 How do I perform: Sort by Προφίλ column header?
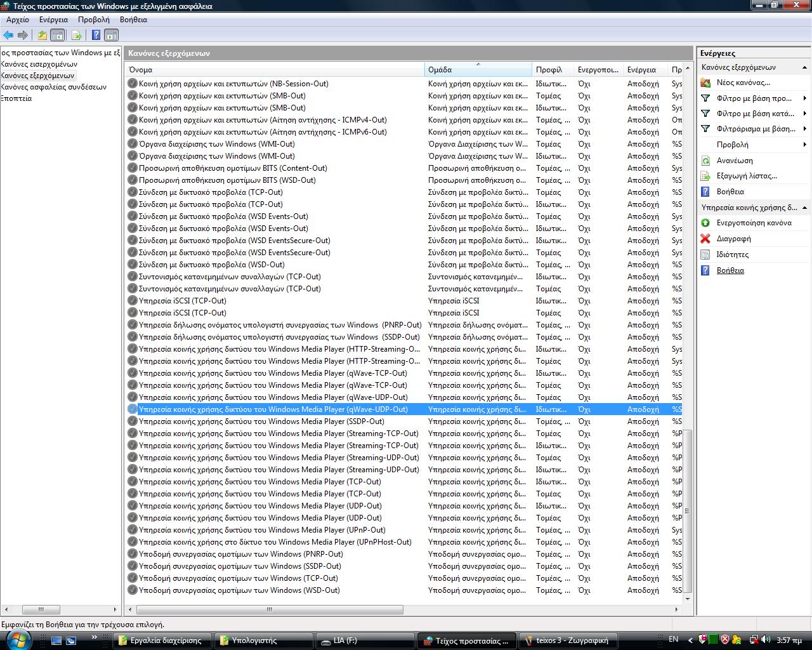tap(553, 70)
